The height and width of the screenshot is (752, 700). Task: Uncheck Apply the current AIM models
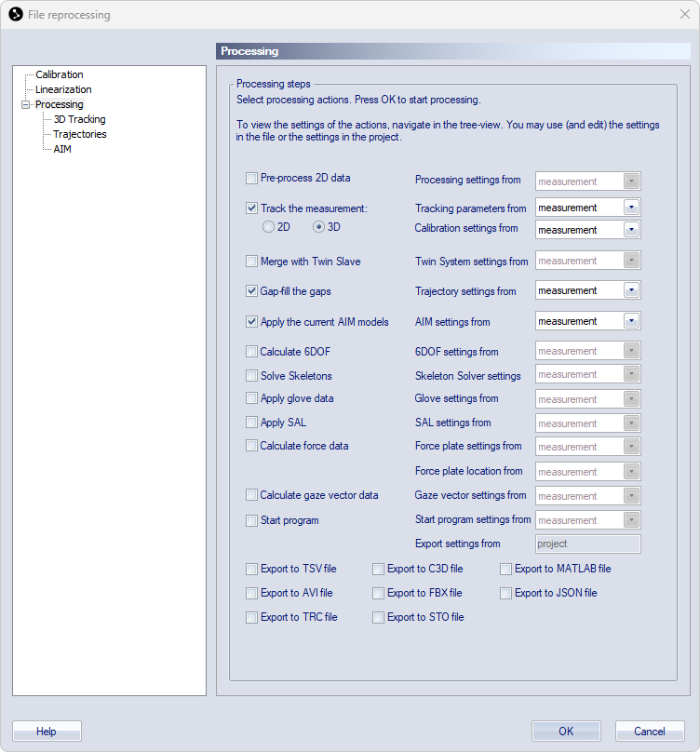[x=251, y=322]
